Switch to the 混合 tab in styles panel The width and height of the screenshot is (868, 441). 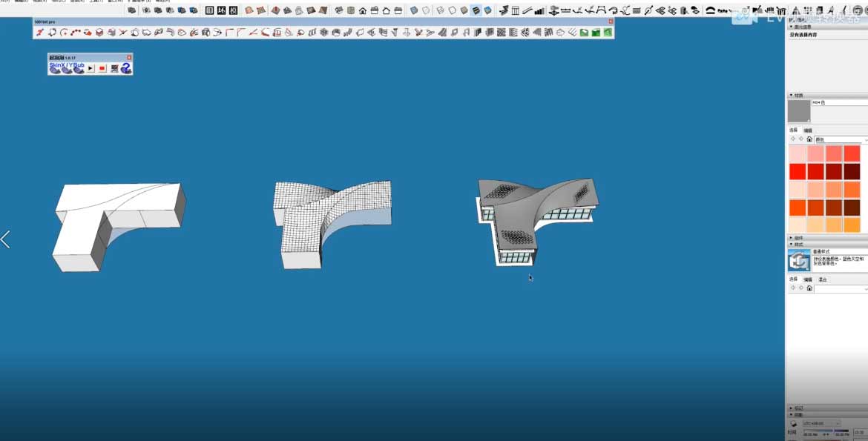point(822,279)
